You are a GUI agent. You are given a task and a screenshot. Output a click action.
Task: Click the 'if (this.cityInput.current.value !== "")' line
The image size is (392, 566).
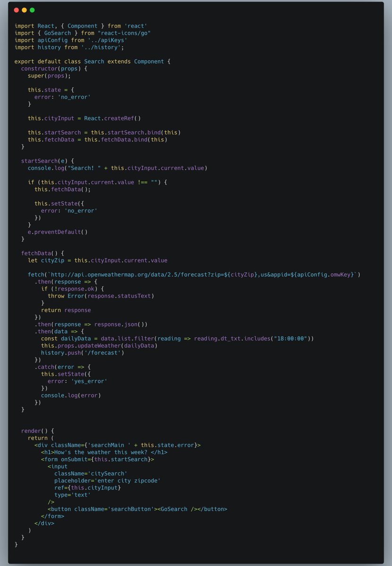(98, 182)
